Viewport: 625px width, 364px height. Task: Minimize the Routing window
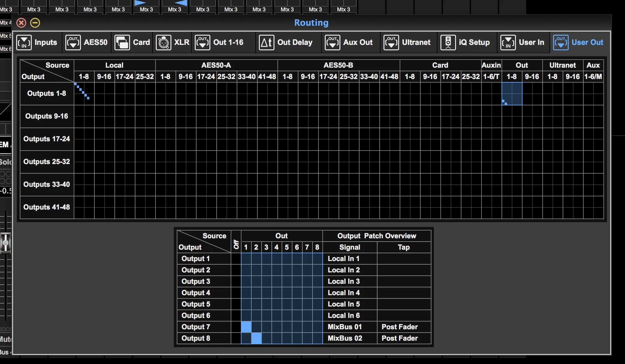pyautogui.click(x=35, y=23)
